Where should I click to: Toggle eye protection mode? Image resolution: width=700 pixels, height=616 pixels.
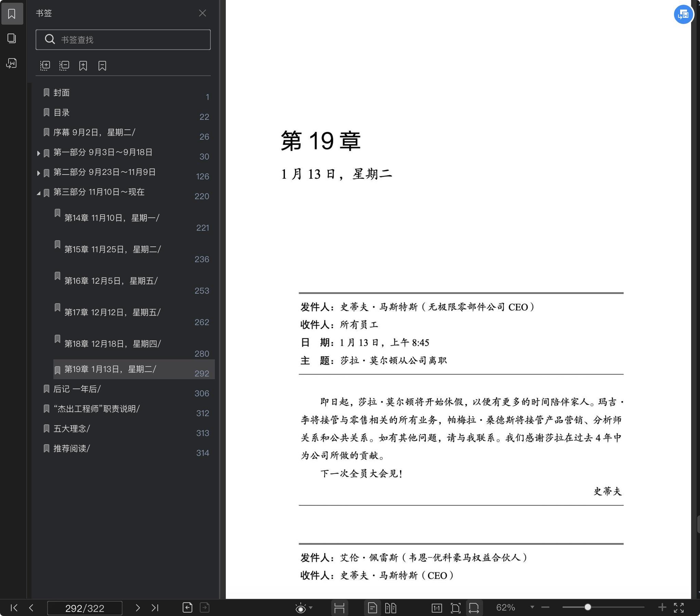(300, 608)
